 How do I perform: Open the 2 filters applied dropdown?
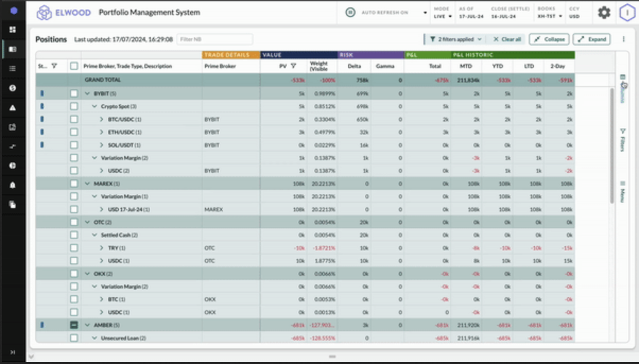point(455,39)
